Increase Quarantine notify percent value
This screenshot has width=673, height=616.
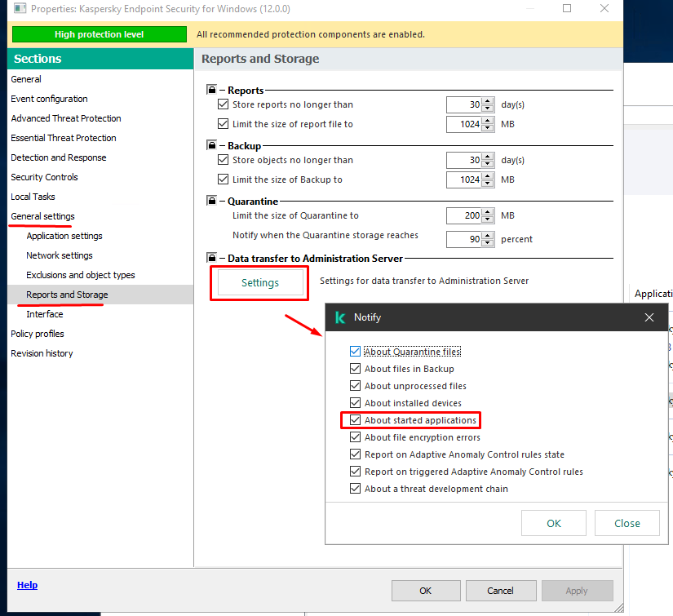488,236
